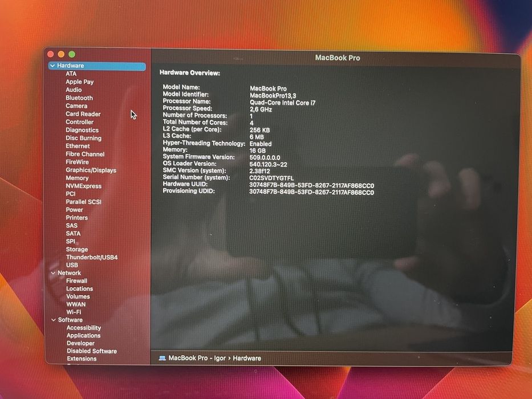Show Wi-Fi information
The width and height of the screenshot is (532, 399).
click(74, 312)
